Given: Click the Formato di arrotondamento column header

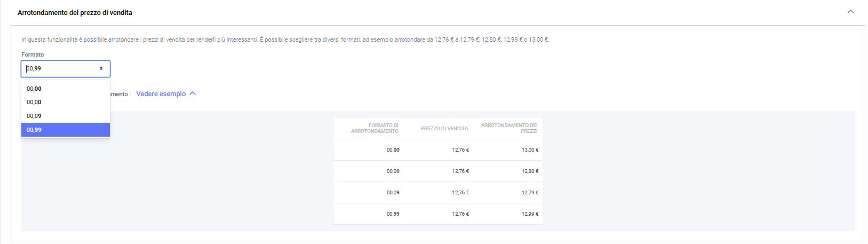Looking at the screenshot, I should [375, 128].
